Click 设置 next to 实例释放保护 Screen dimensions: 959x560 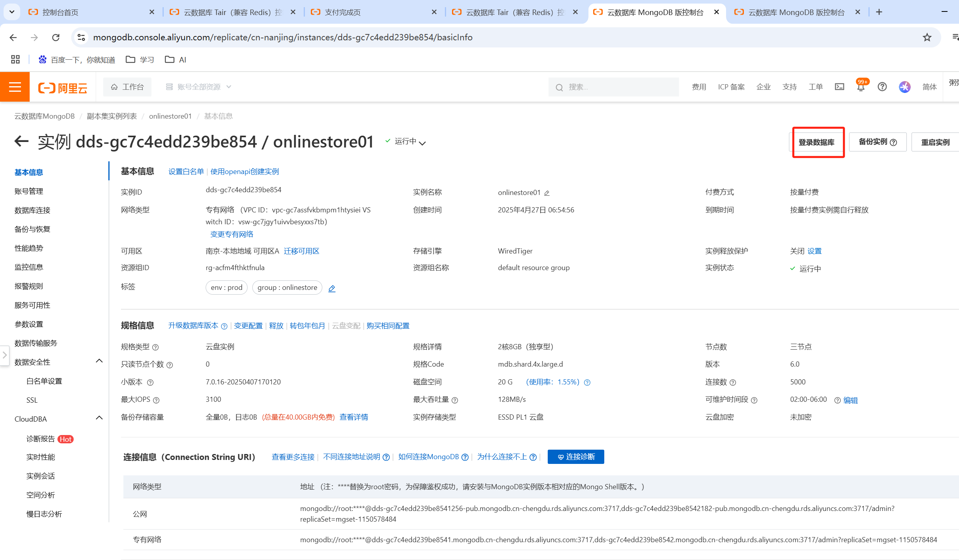click(815, 251)
